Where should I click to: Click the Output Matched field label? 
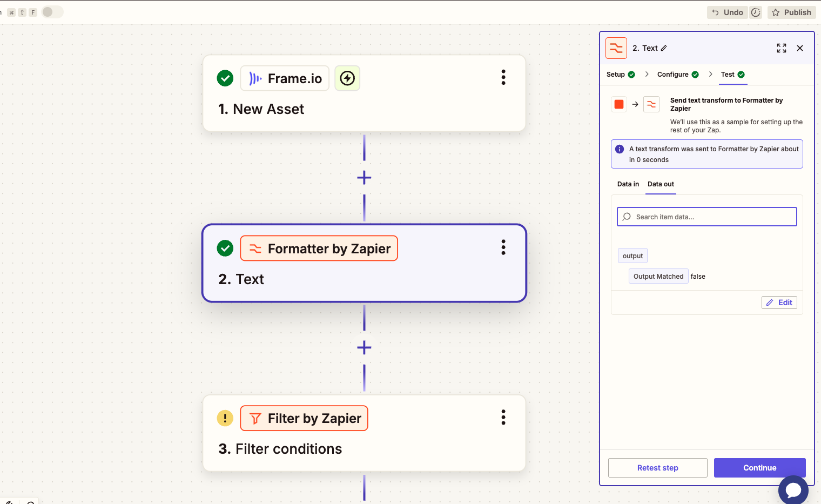(x=658, y=276)
